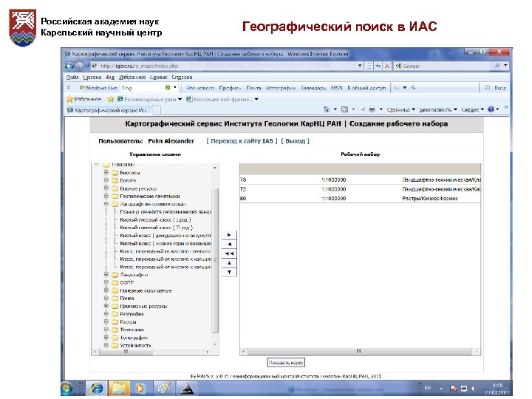The height and width of the screenshot is (399, 532).
Task: Open the Вид menu
Action: (110, 78)
